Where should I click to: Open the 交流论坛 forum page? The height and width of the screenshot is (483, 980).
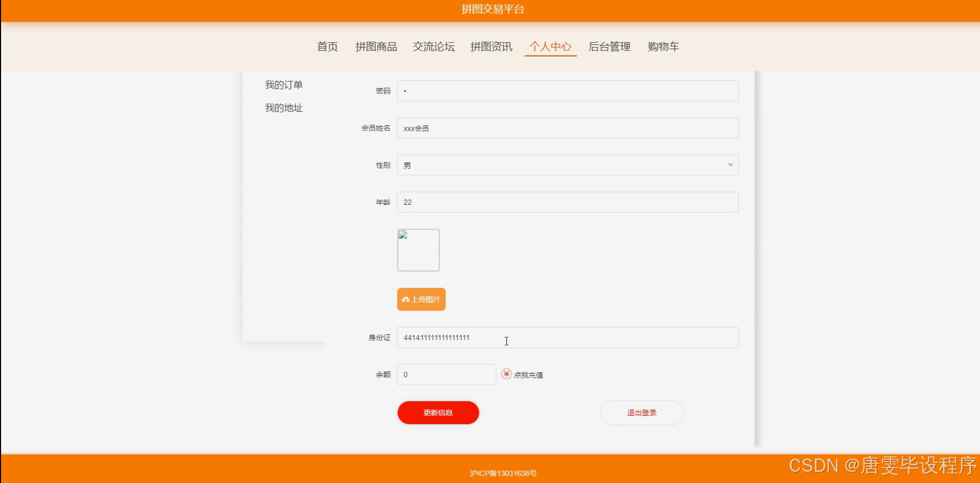click(x=434, y=47)
